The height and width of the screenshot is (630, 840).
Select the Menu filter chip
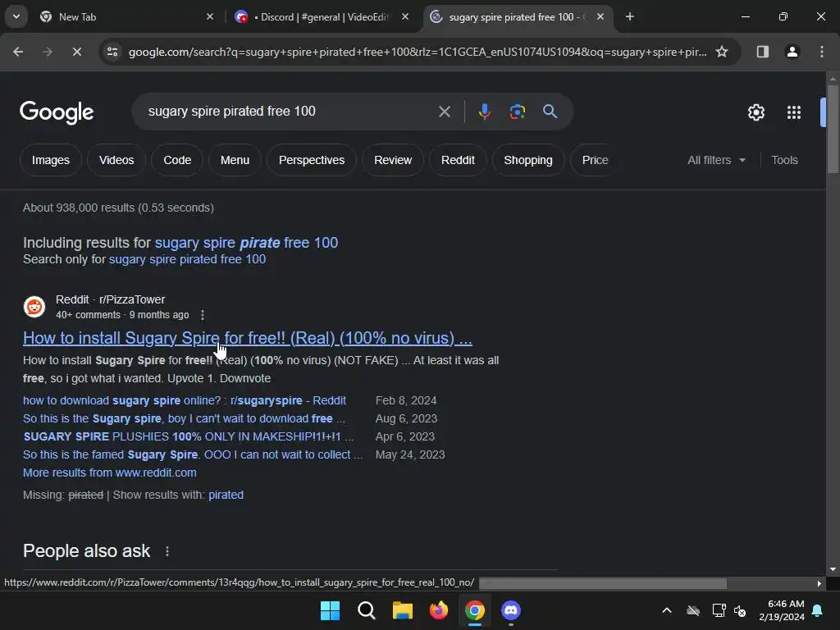235,160
